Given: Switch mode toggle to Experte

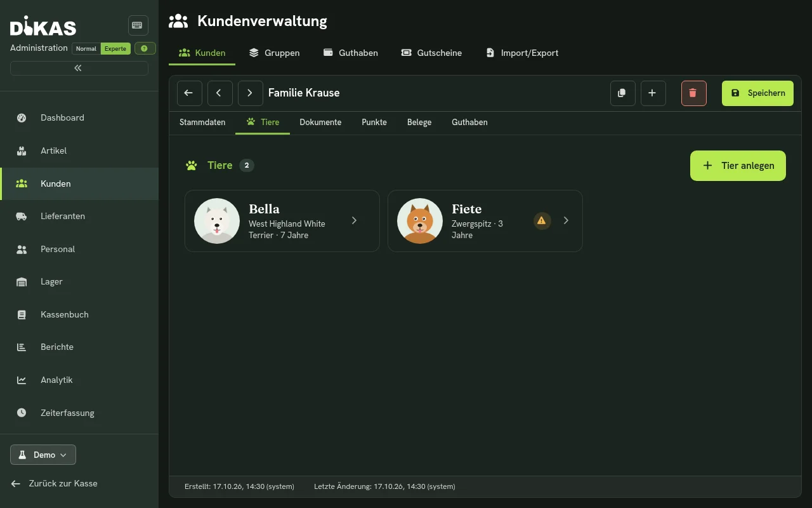Looking at the screenshot, I should click(x=115, y=48).
